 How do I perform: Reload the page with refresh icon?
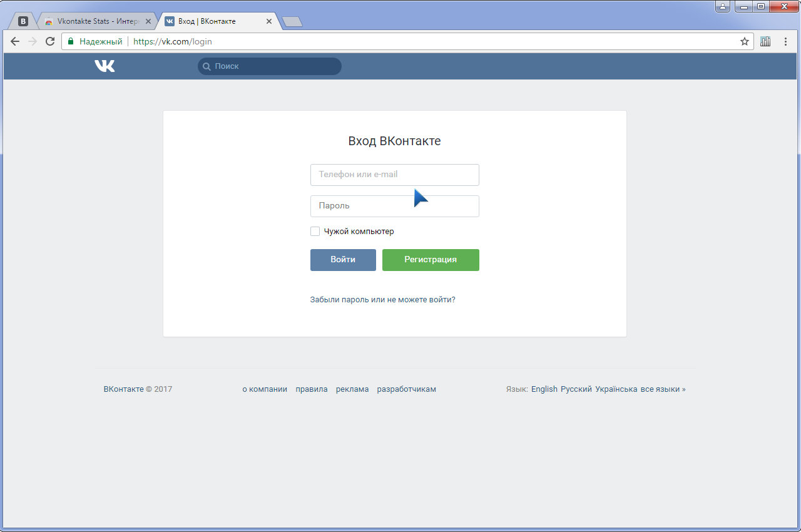[x=50, y=42]
